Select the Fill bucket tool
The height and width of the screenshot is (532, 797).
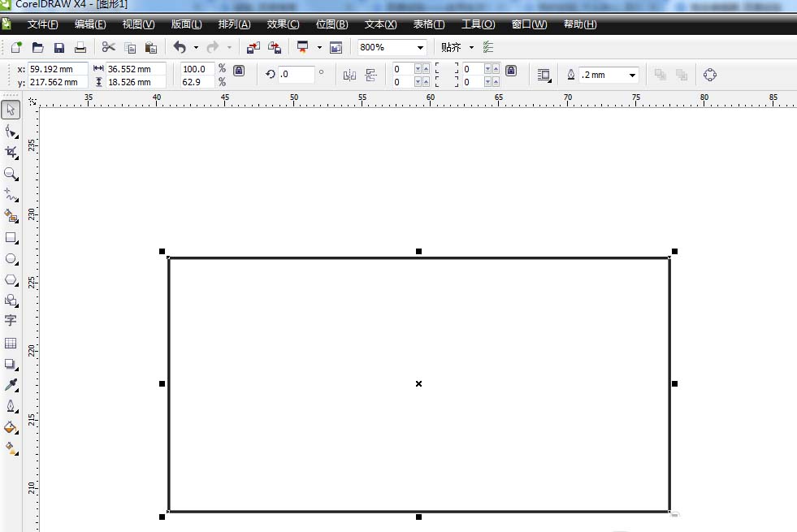pos(11,427)
